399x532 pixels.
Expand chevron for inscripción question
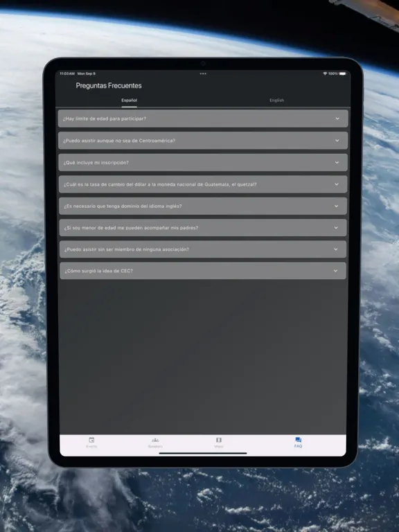[337, 163]
